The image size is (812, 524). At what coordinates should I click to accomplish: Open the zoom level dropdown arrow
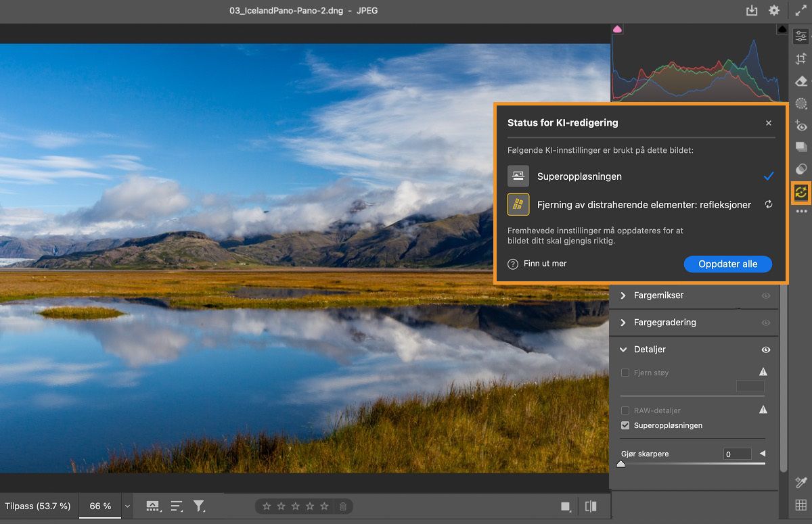click(127, 506)
